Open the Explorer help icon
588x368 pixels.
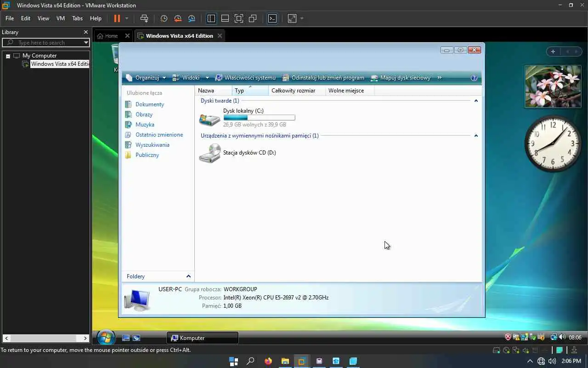474,78
